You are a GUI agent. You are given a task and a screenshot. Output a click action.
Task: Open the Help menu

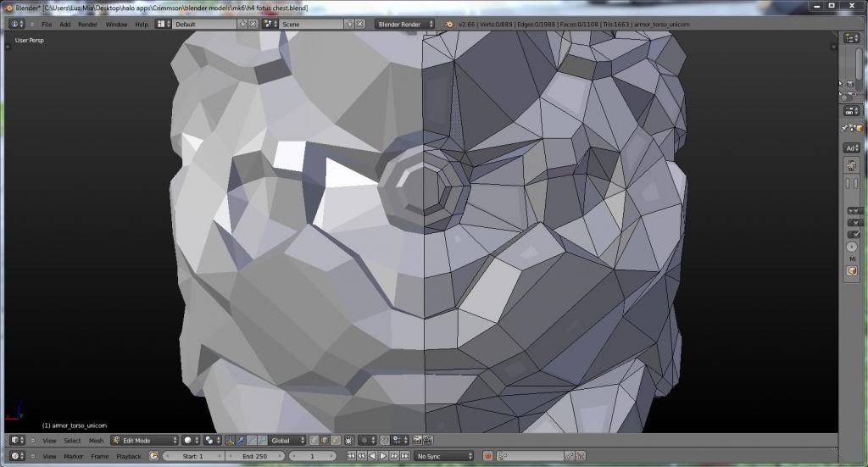tap(142, 25)
